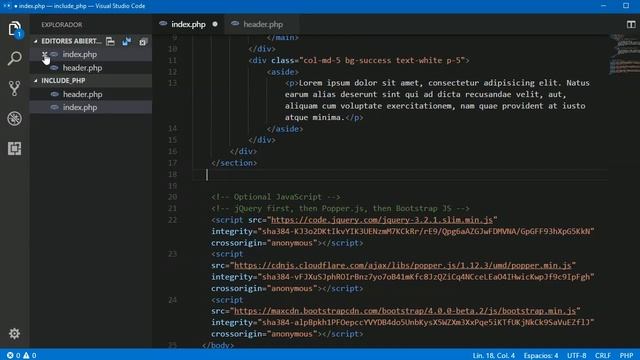
Task: Click Lín. 18, Col. 4 in status bar
Action: 493,356
